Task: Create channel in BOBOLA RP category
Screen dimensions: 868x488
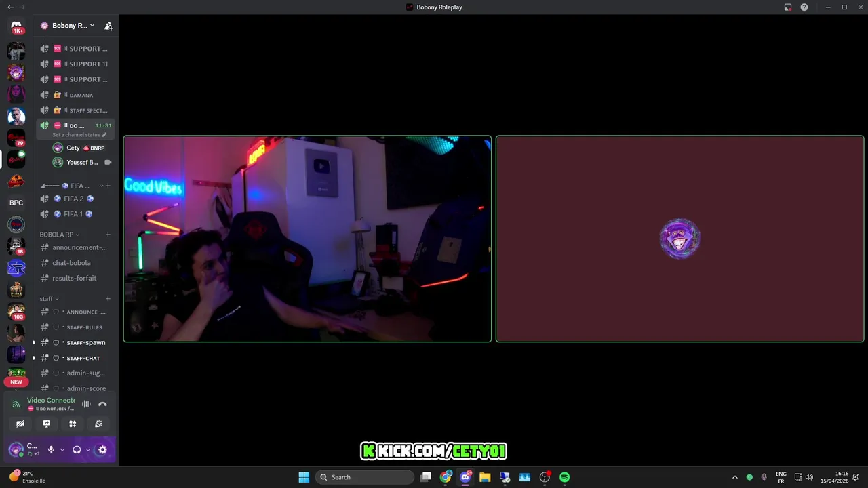Action: click(108, 235)
